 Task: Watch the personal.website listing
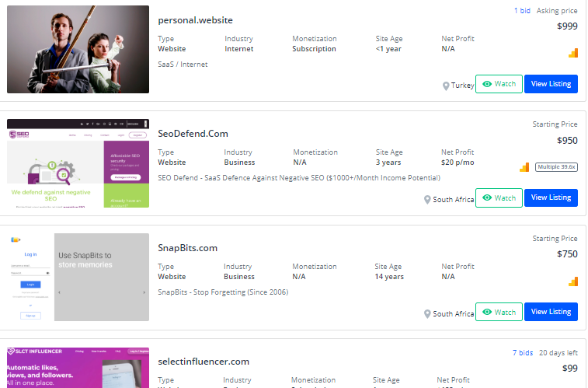coord(499,84)
